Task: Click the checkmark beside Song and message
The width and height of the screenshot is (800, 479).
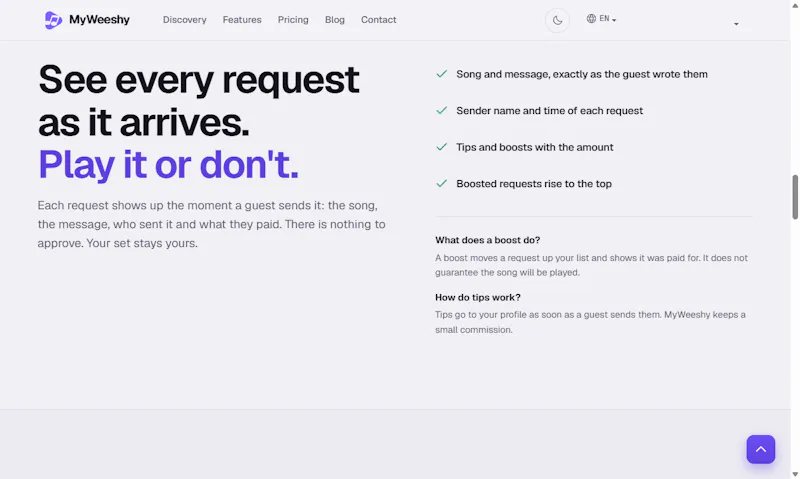Action: pos(441,74)
